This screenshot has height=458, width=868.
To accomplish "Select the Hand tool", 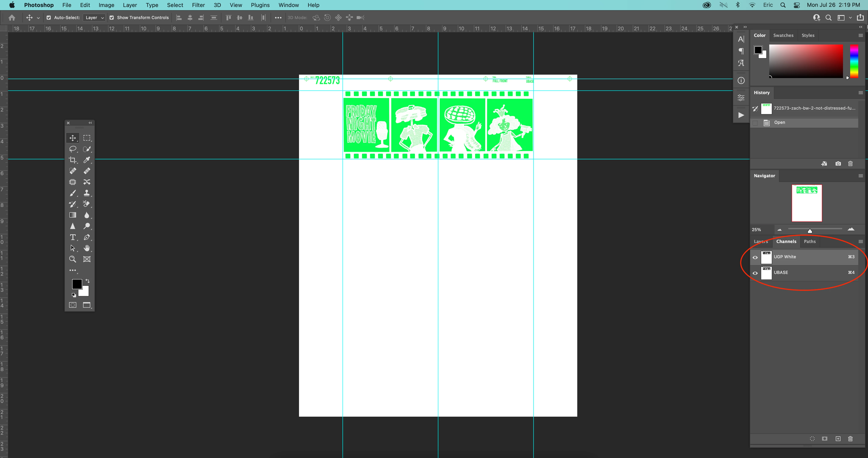I will point(87,248).
